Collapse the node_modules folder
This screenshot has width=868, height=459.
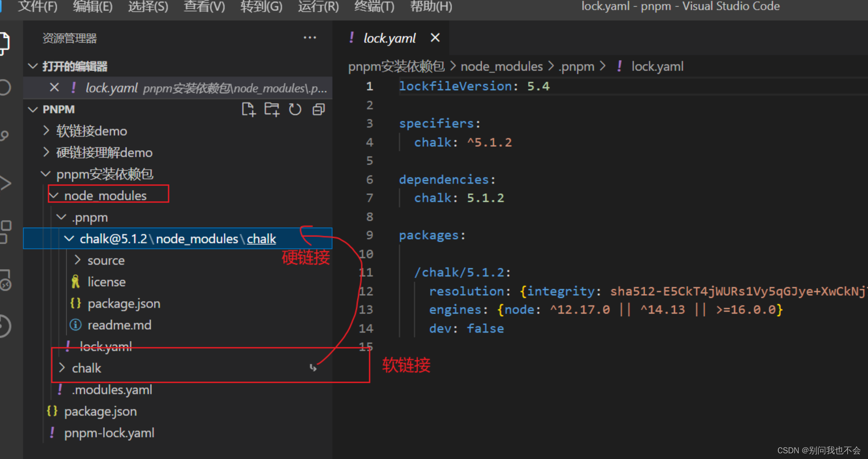tap(54, 196)
